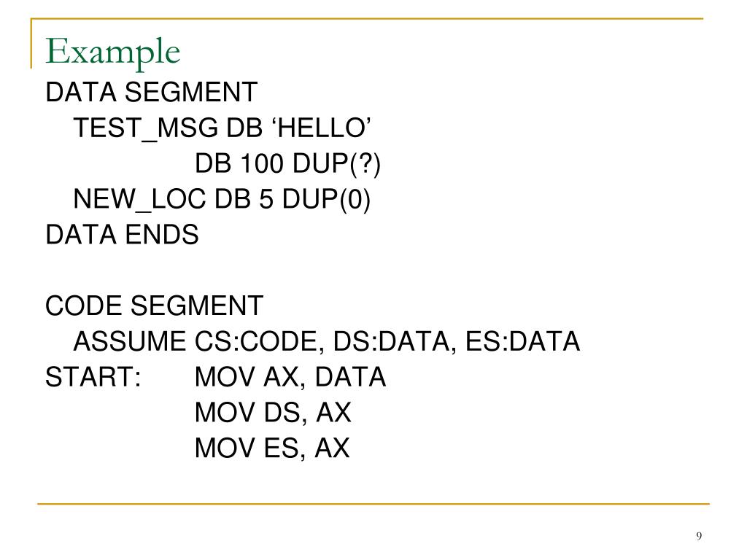The height and width of the screenshot is (560, 747).
Task: Click the 'DATA ENDS' line
Action: tap(122, 234)
